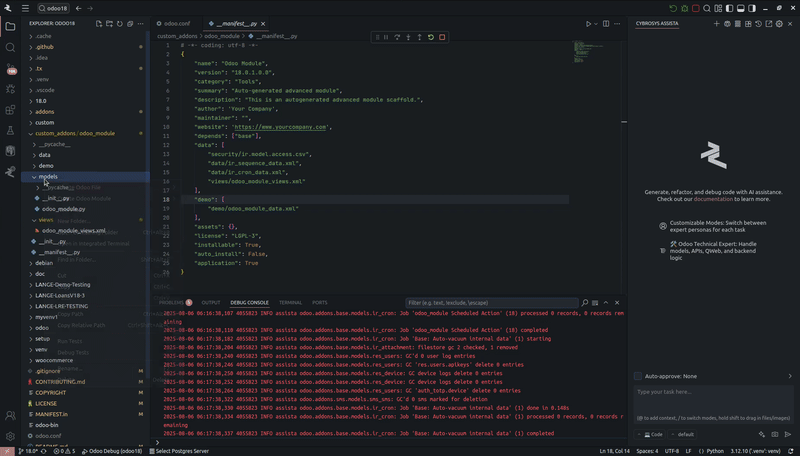Collapse all folders in Explorer
The image size is (800, 456).
[130, 23]
